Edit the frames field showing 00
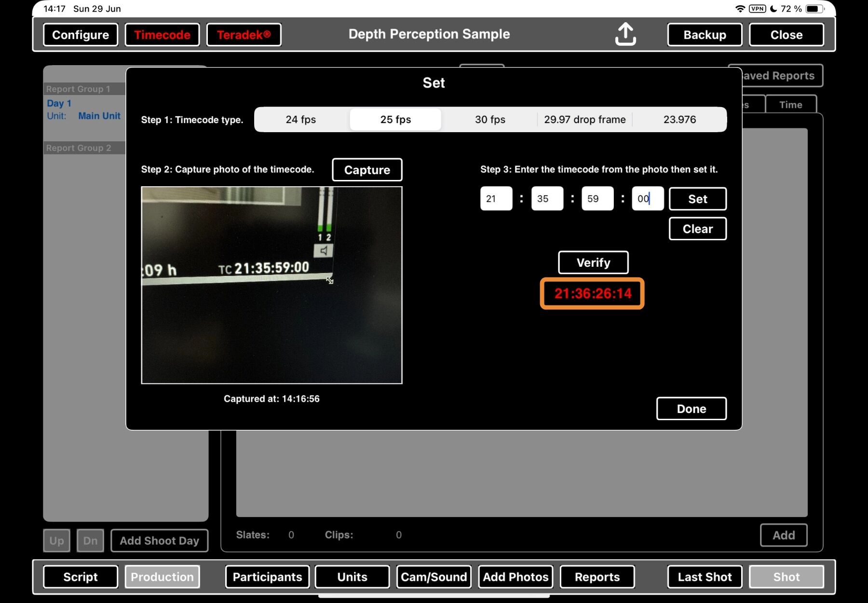Screen dimensions: 868x603 click(x=648, y=199)
